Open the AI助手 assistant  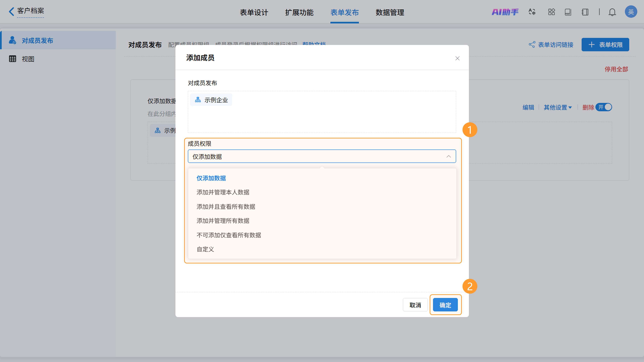point(505,12)
